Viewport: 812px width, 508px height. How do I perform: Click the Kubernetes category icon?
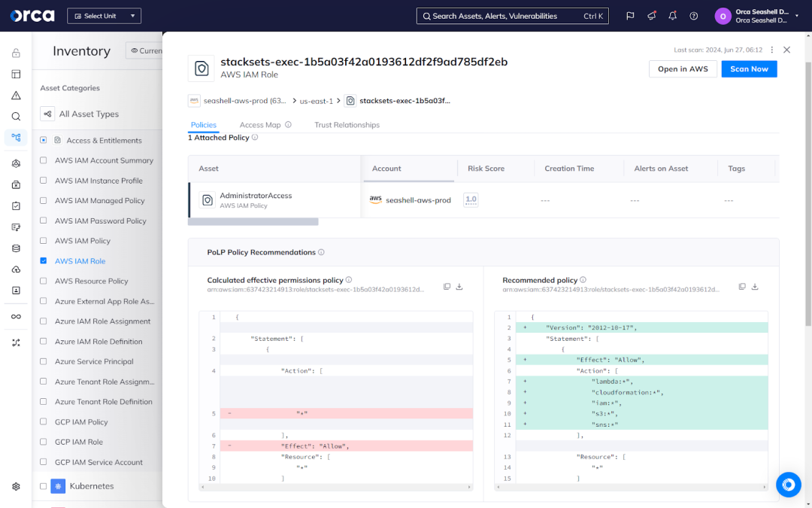pyautogui.click(x=58, y=486)
